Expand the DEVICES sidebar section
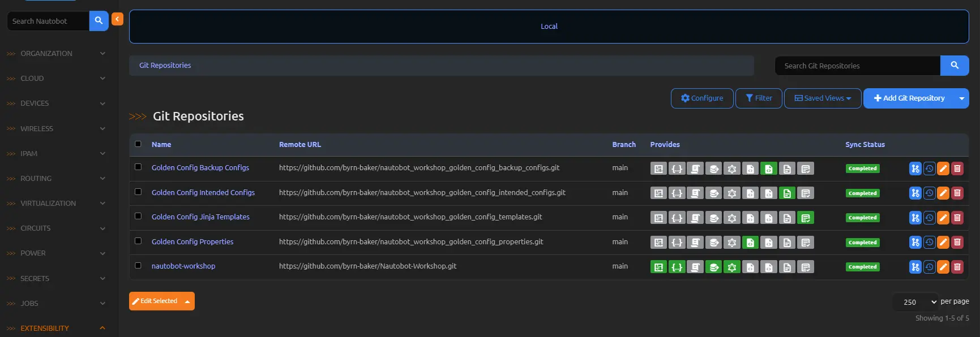 point(56,103)
